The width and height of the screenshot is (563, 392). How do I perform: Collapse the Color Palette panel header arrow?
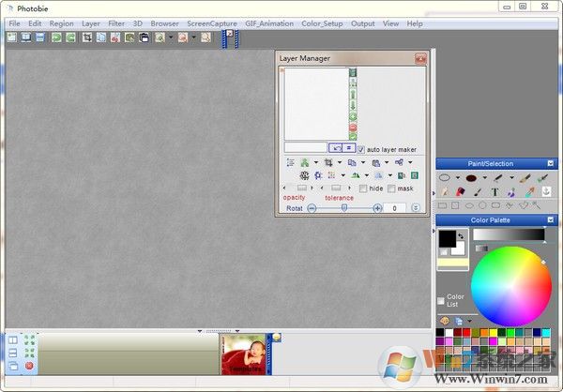(x=552, y=220)
